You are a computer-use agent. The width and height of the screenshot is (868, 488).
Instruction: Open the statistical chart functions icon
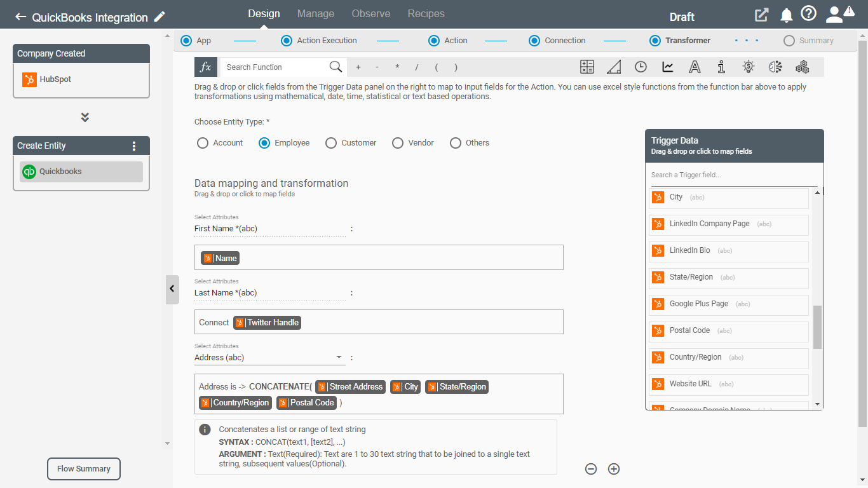click(x=668, y=67)
